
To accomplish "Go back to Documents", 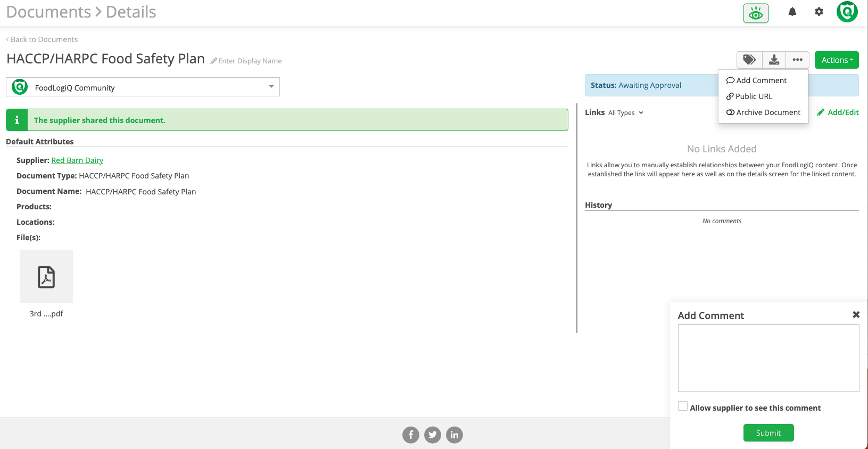I will pyautogui.click(x=42, y=39).
